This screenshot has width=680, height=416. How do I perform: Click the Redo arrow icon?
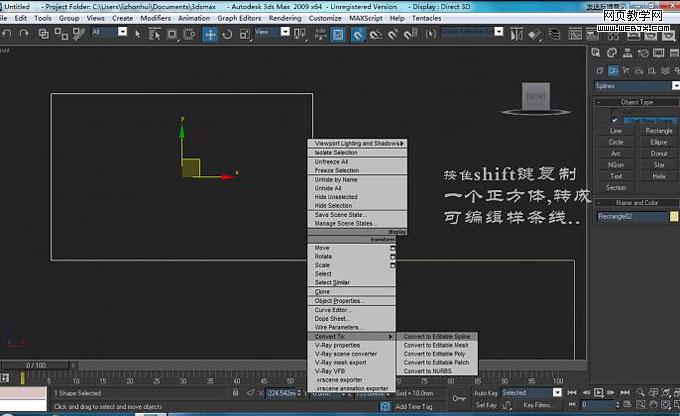point(24,34)
